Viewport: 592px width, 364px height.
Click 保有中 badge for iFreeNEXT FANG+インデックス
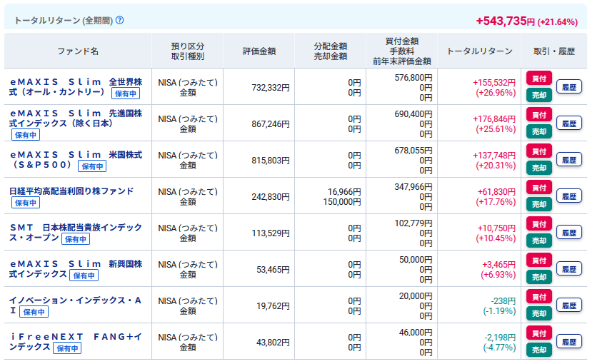click(x=67, y=348)
